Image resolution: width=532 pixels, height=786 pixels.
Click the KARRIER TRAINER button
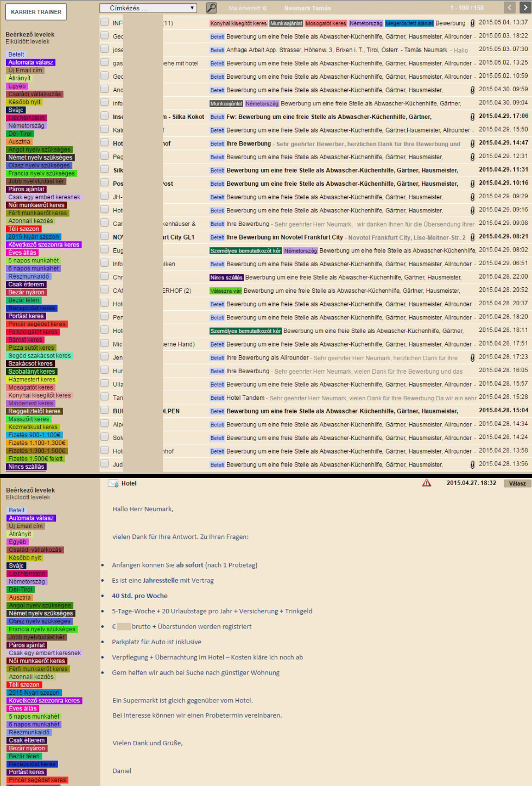pos(36,11)
